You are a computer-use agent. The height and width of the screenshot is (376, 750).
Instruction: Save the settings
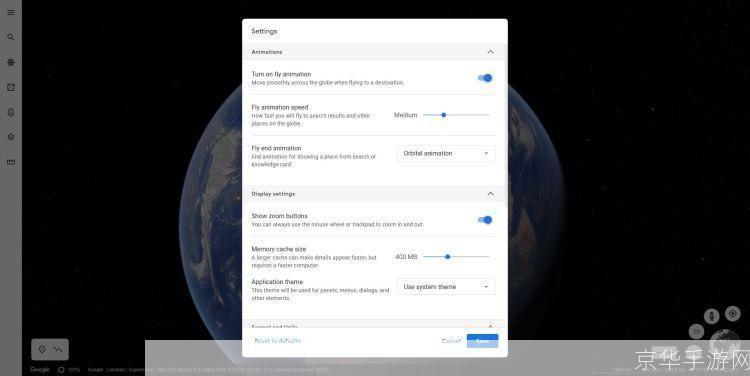pyautogui.click(x=482, y=341)
